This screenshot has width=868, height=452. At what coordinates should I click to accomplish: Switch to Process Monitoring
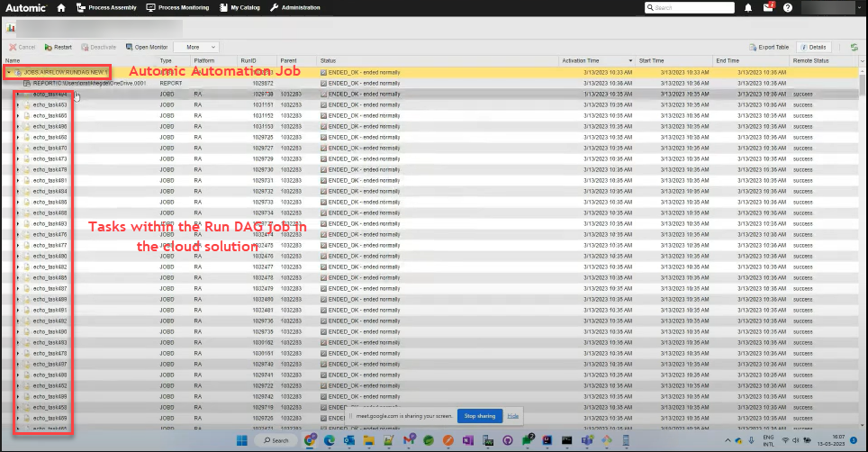[x=177, y=8]
